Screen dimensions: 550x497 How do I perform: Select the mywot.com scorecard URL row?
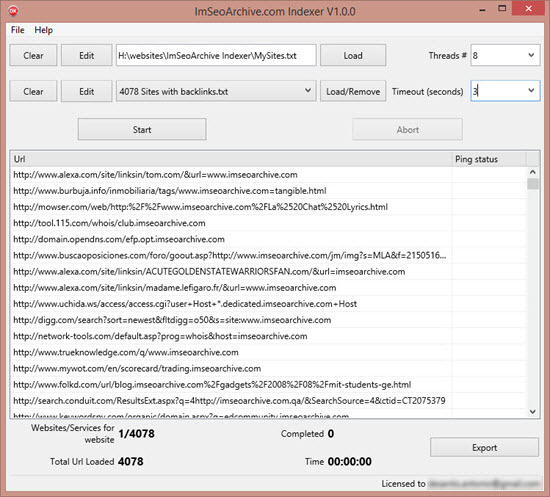point(268,368)
